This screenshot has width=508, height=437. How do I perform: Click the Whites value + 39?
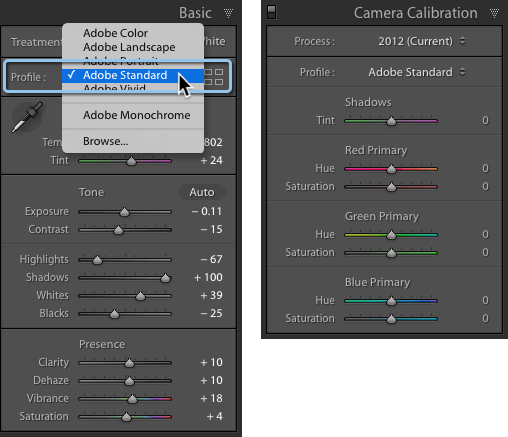pyautogui.click(x=211, y=295)
